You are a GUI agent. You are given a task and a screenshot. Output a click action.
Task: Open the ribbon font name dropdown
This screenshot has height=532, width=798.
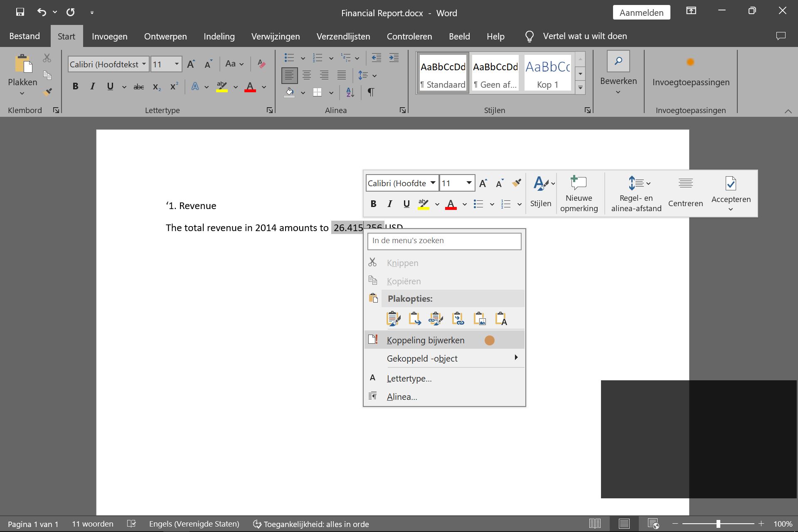click(x=144, y=64)
